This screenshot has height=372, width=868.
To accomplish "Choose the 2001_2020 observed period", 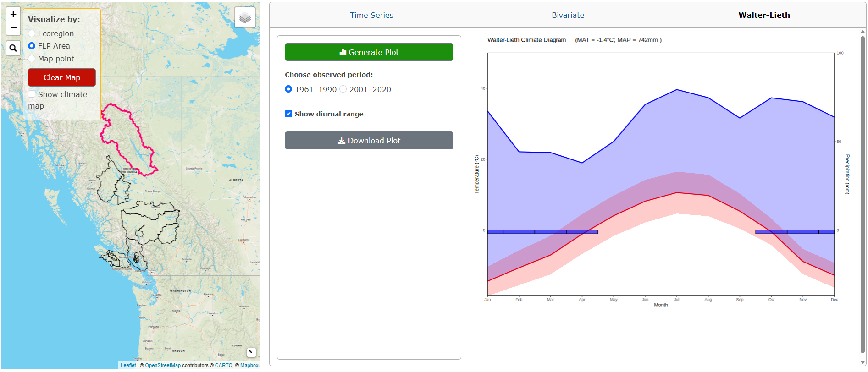I will point(343,89).
